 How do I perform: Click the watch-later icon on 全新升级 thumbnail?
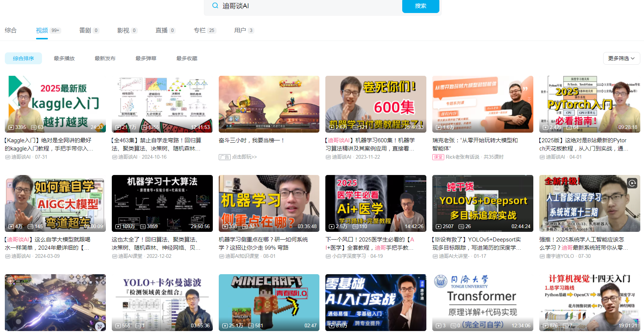pos(632,183)
